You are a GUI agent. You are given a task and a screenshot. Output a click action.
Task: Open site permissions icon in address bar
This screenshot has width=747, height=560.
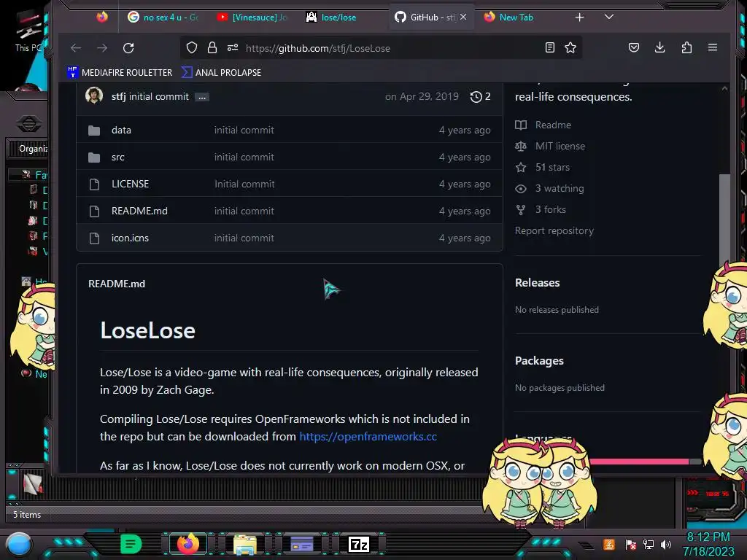tap(233, 47)
